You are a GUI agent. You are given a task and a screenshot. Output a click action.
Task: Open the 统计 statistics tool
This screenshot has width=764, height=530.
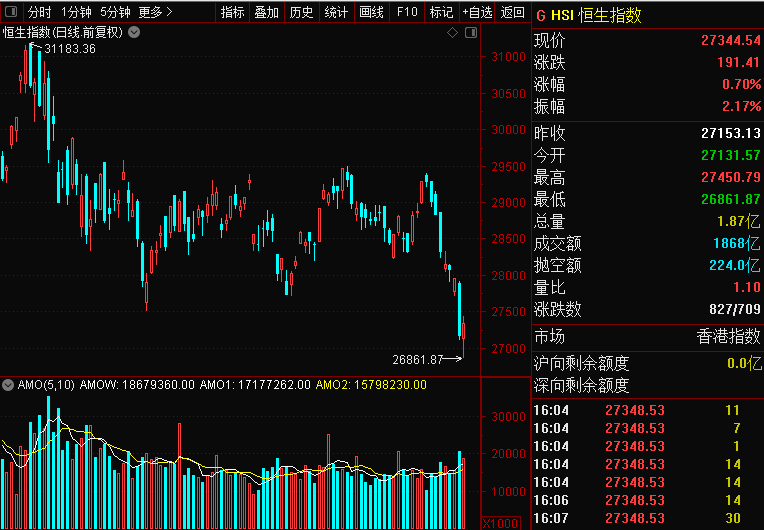coord(336,12)
